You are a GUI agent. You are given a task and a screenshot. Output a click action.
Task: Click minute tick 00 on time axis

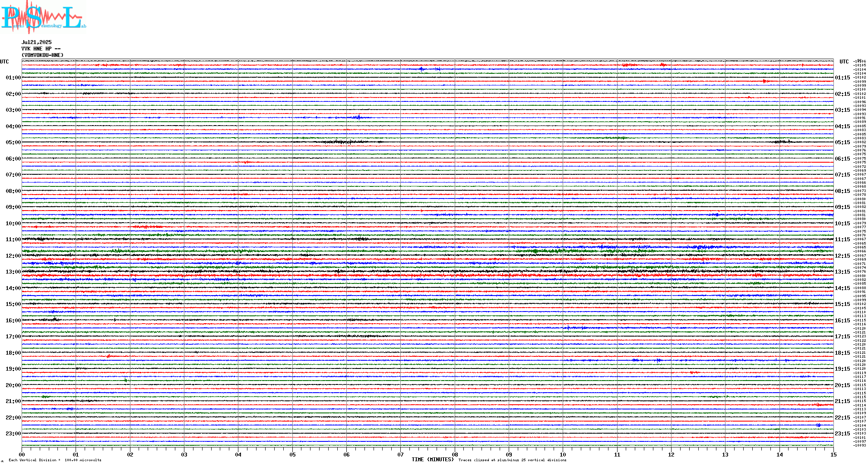pos(22,454)
